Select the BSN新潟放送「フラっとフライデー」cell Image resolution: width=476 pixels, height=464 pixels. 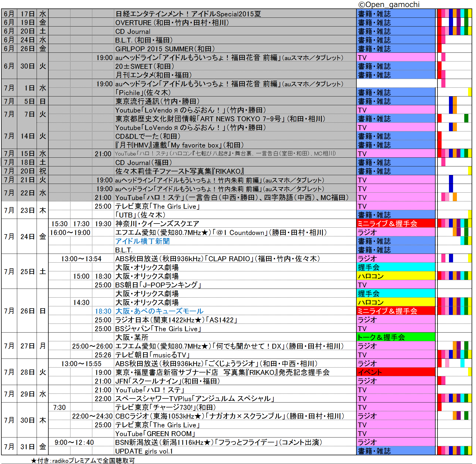pos(235,442)
